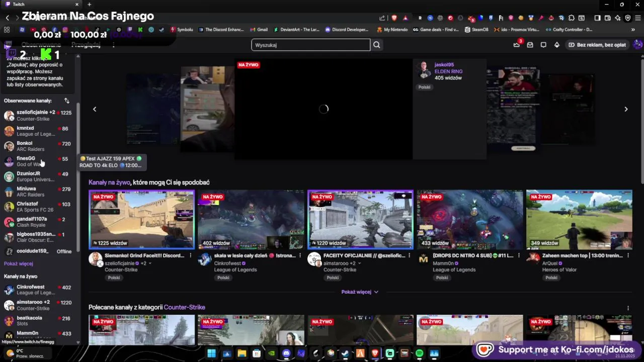This screenshot has height=362, width=644.
Task: Open Gmail bookmark
Action: 259,30
